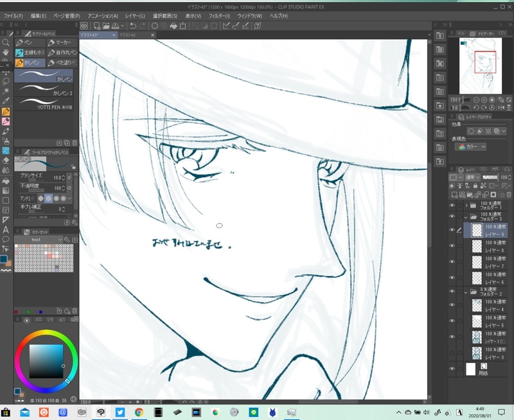The height and width of the screenshot is (420, 514).
Task: Show the hidden レイヤー 3 layer
Action: (x=452, y=353)
